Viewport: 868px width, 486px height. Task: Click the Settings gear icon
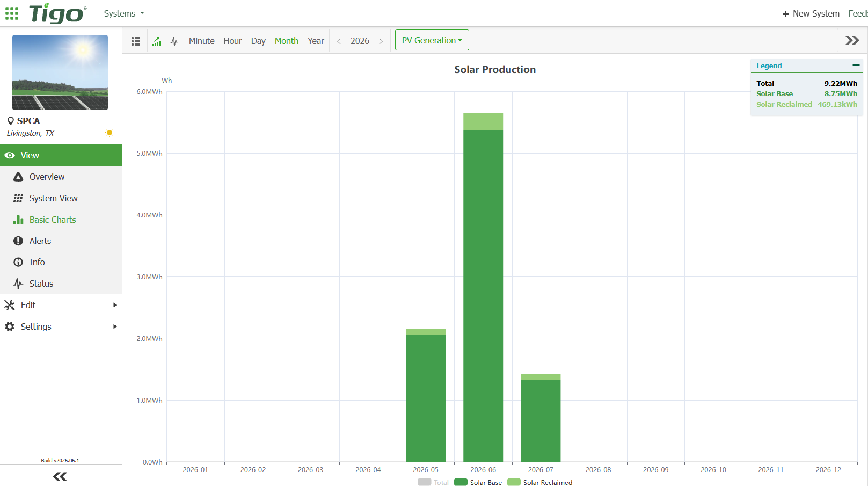[10, 327]
